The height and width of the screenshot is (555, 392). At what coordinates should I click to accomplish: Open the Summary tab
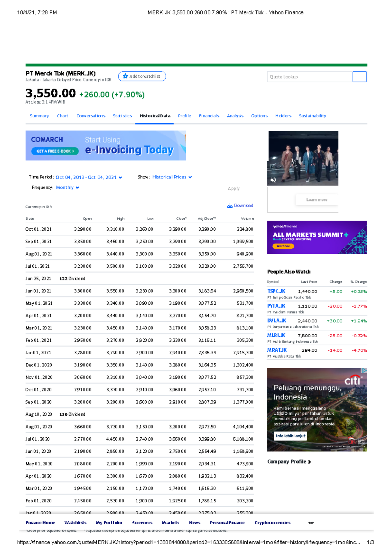(39, 116)
